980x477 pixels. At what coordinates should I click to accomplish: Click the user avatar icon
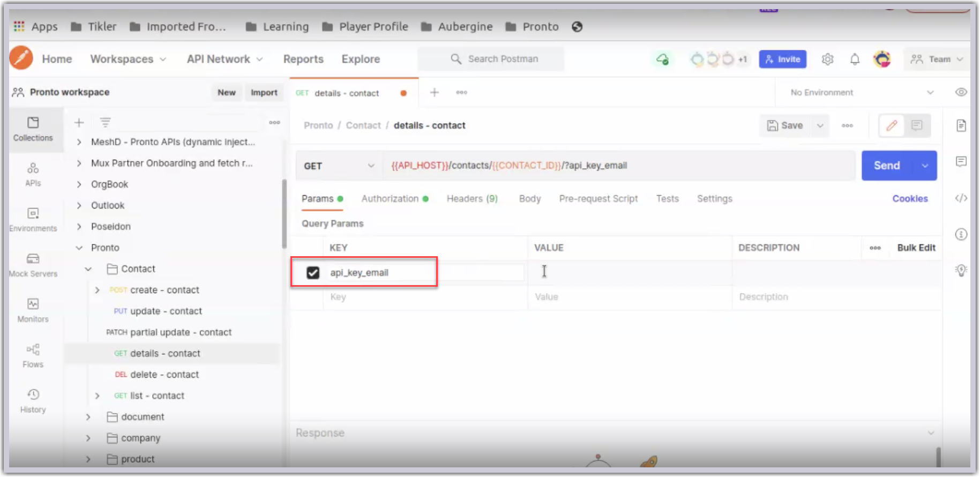point(882,59)
